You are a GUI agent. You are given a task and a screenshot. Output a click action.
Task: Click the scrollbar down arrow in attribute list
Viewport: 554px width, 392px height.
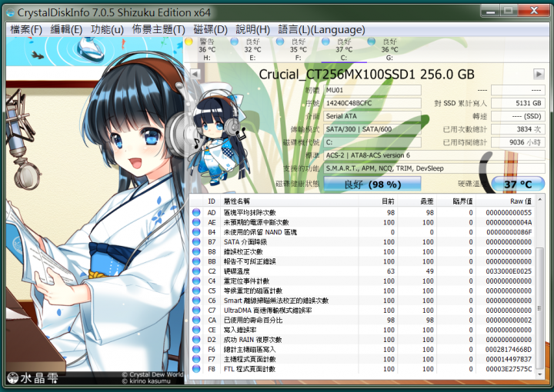540,374
